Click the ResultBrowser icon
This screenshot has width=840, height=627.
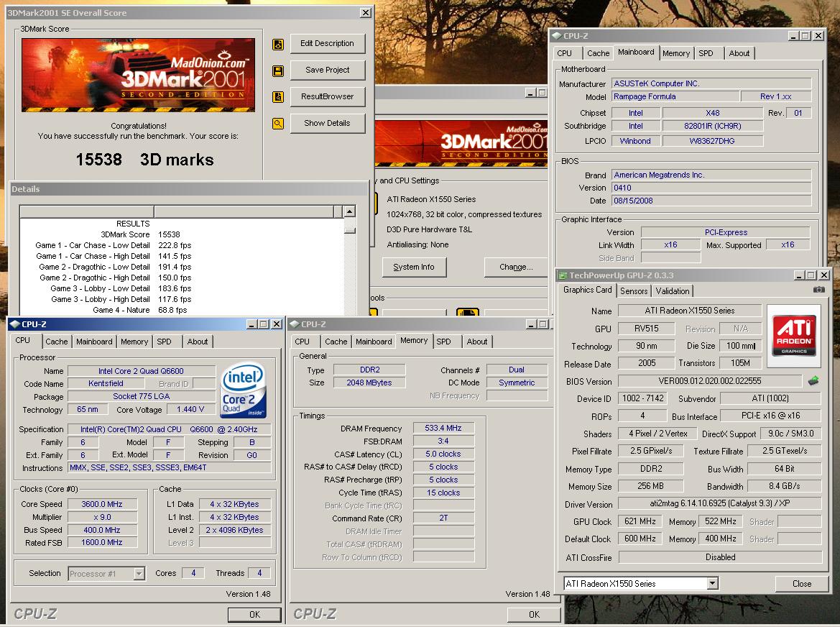[x=278, y=97]
